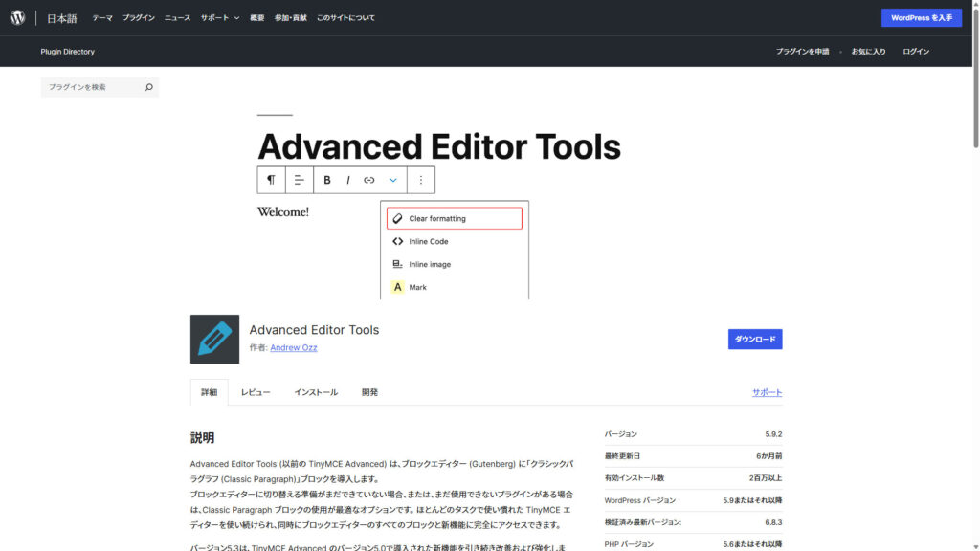Image resolution: width=980 pixels, height=551 pixels.
Task: Open the テーマ menu item
Action: (102, 18)
